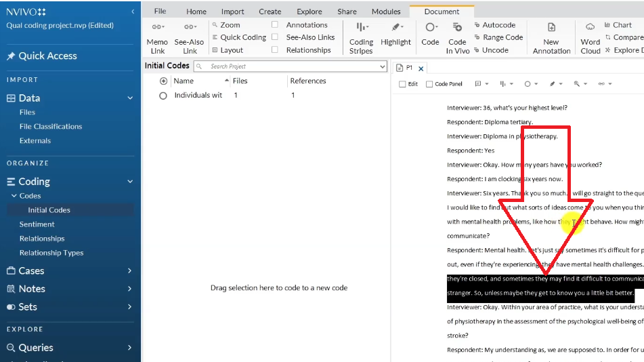Close the P1 document tab

pos(421,68)
